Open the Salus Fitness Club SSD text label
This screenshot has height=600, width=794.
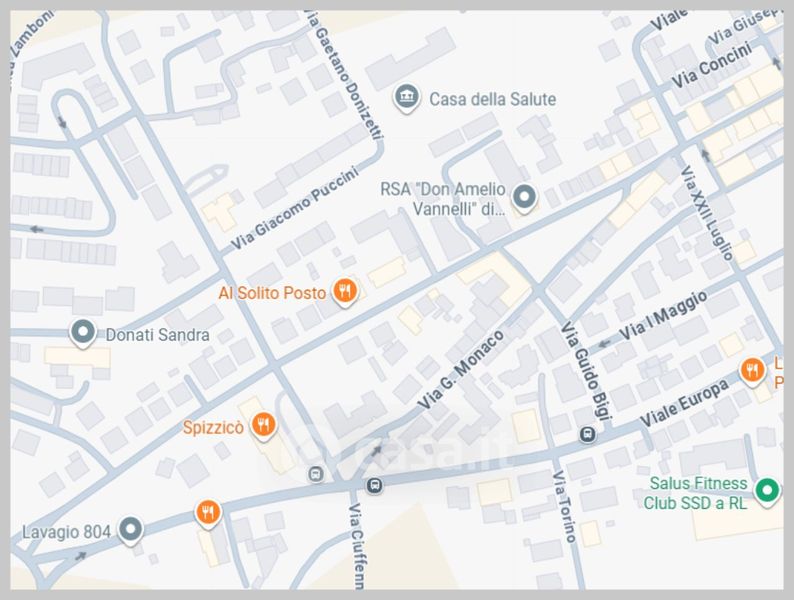(695, 494)
